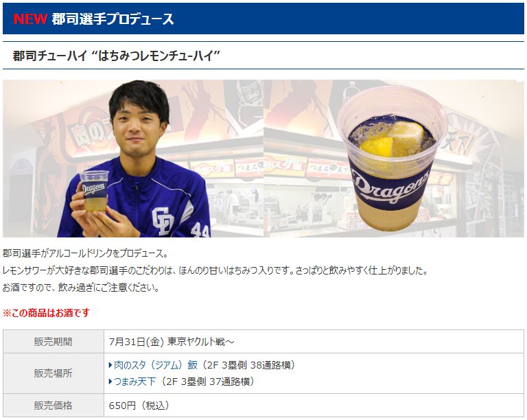Click the red NEW label in header

30,19
